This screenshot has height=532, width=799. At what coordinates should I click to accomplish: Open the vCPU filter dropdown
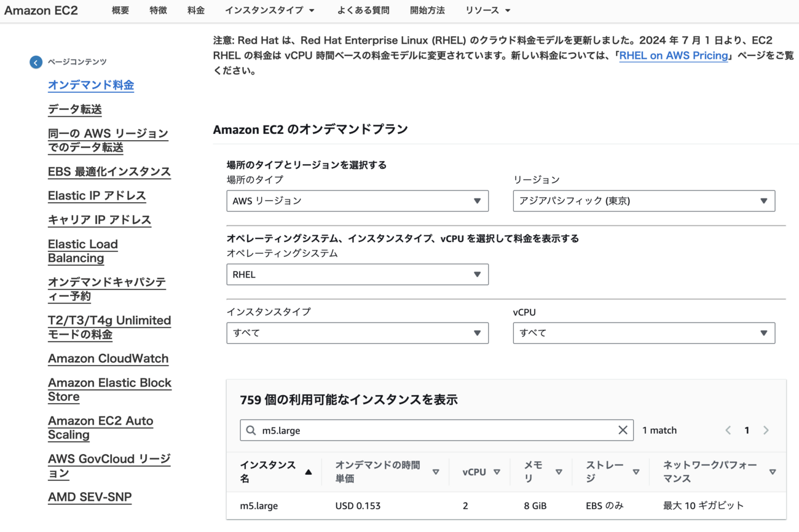[644, 333]
